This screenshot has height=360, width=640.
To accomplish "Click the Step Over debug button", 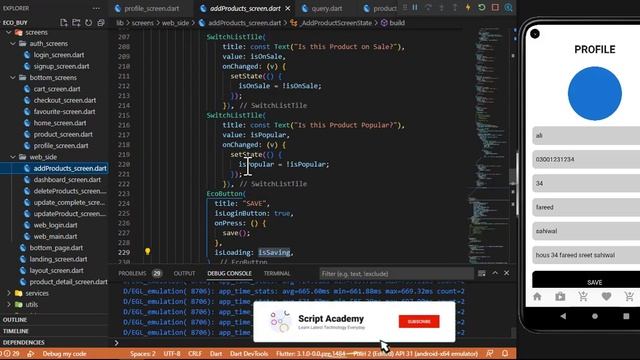I will coord(428,8).
